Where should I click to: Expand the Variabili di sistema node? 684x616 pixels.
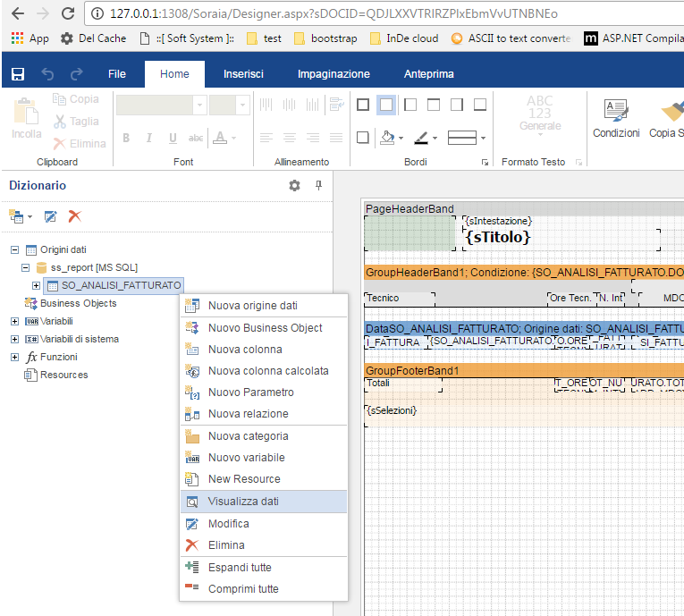click(15, 340)
